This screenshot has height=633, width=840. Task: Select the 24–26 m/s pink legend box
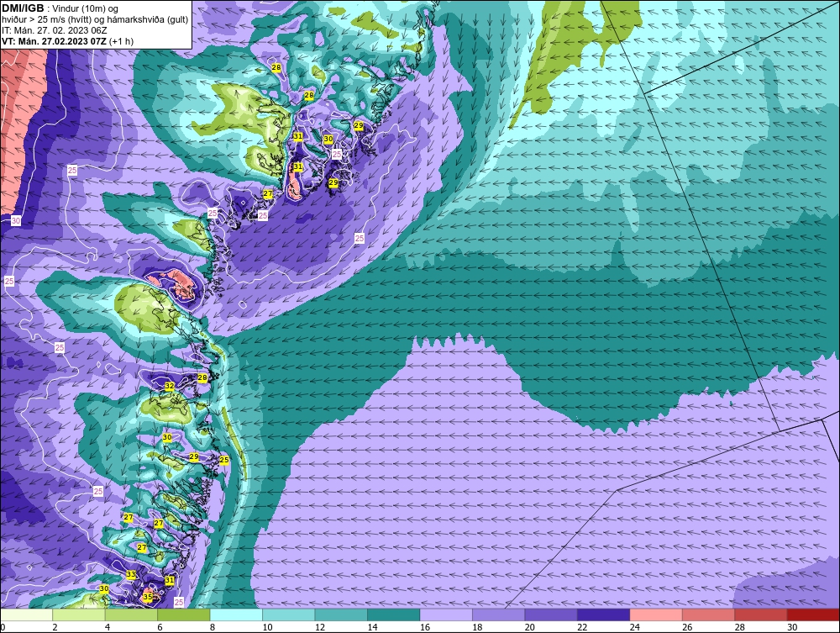pos(656,615)
